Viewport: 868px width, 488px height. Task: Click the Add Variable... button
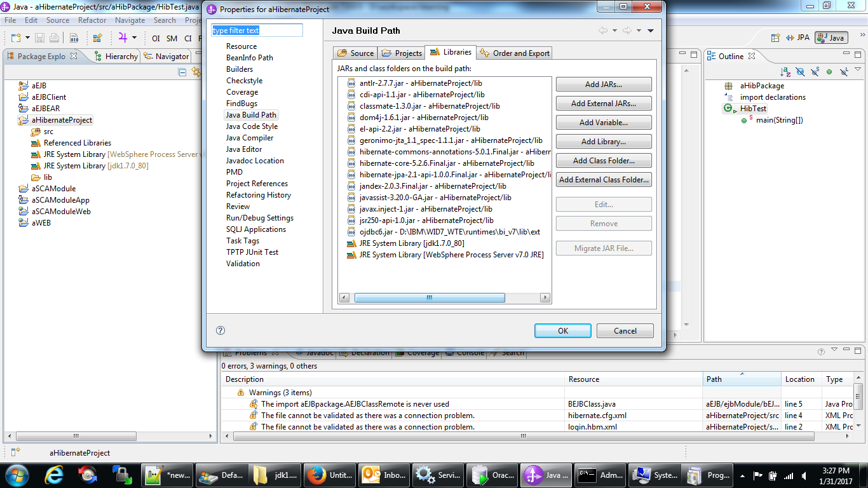click(x=604, y=122)
